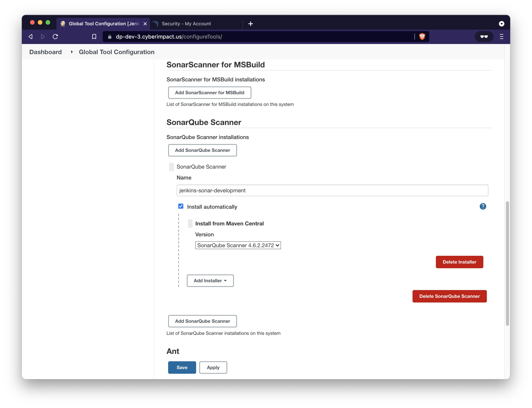
Task: Click the browser back arrow
Action: tap(31, 37)
